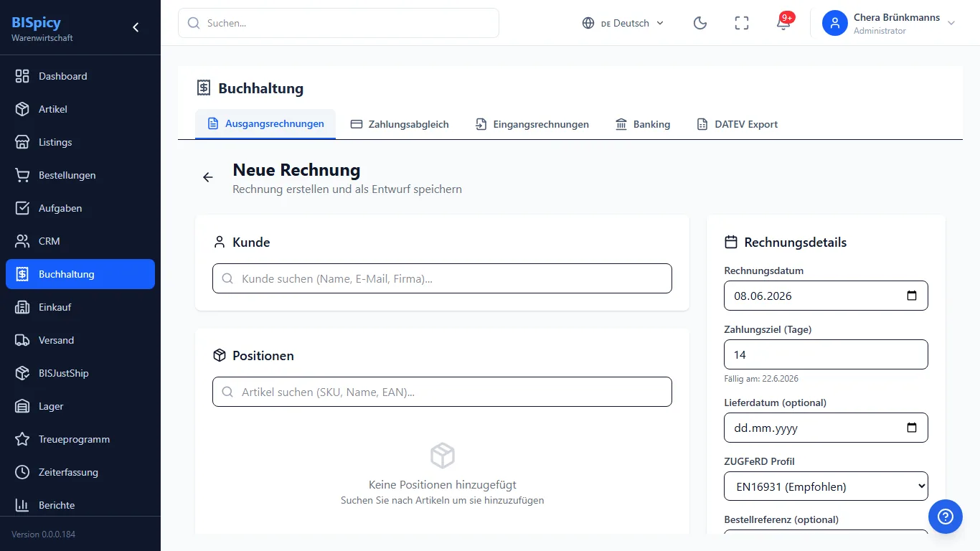
Task: Click the Artikel box icon
Action: [x=22, y=109]
